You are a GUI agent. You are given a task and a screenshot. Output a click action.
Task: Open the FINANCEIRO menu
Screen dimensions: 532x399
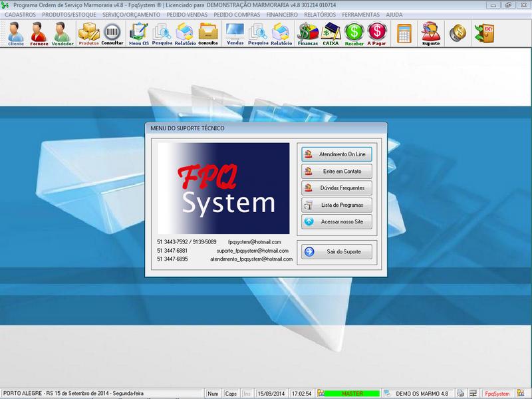tap(281, 14)
